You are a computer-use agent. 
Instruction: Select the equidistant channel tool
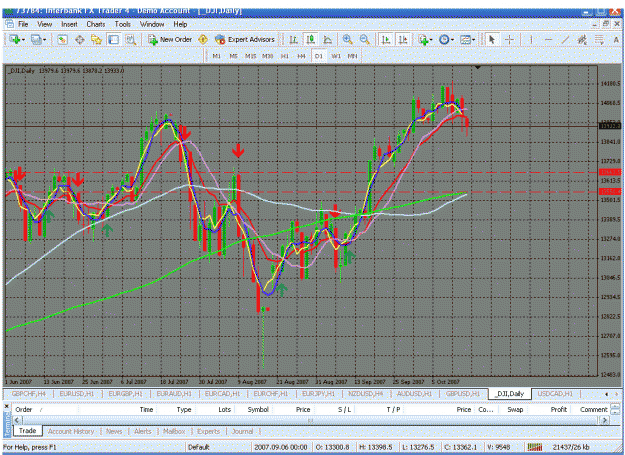(582, 39)
